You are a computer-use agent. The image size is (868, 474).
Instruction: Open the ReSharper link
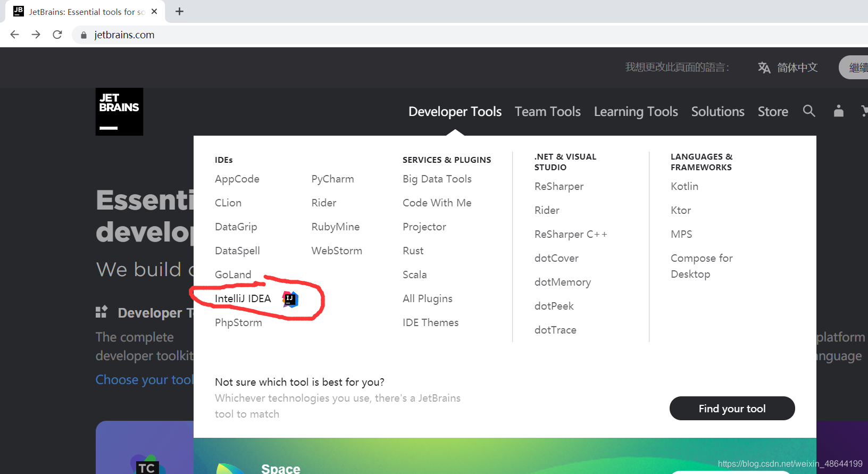(559, 187)
